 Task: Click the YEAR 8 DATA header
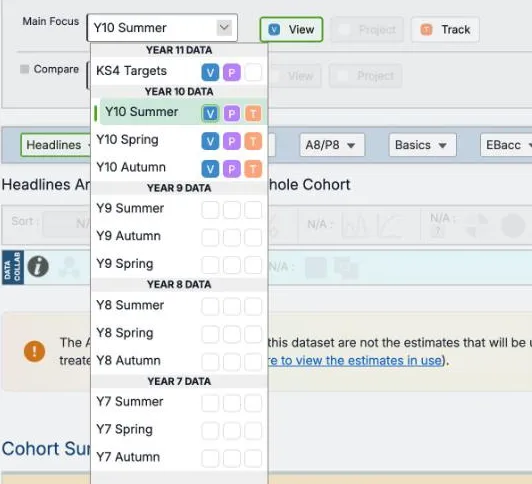[x=179, y=285]
